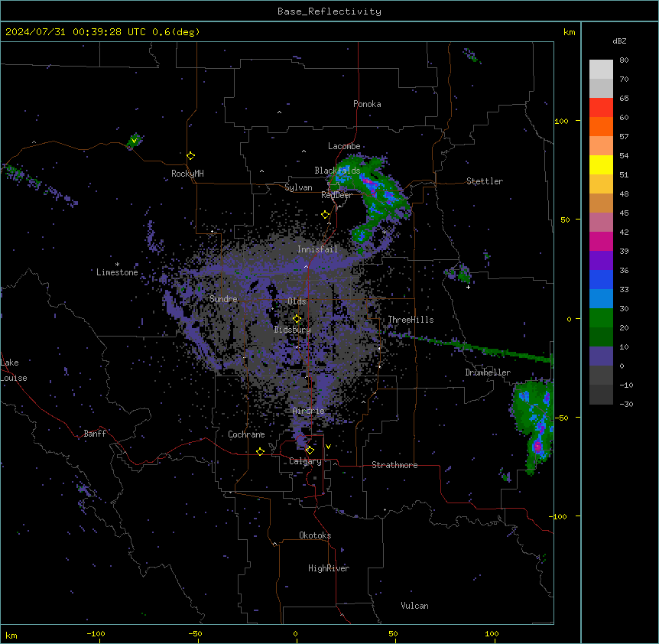This screenshot has width=659, height=644.
Task: Select the Okotoks label
Action: (x=315, y=535)
